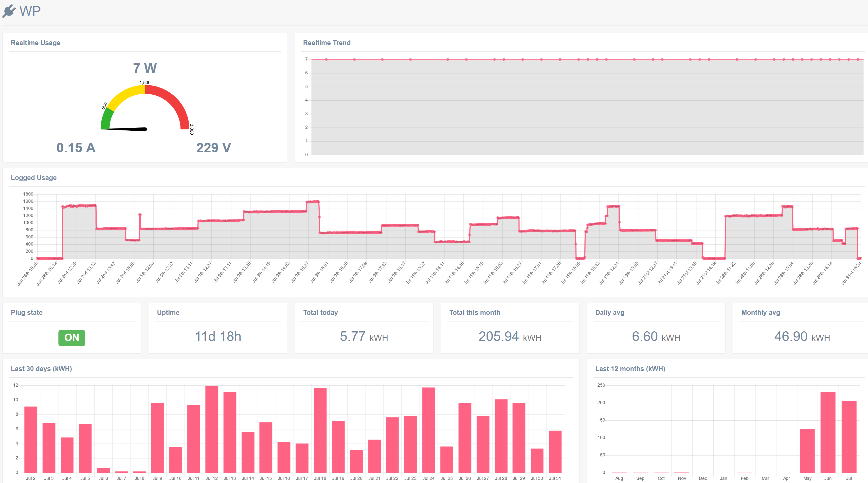Click the WP dashboard title

(x=30, y=11)
